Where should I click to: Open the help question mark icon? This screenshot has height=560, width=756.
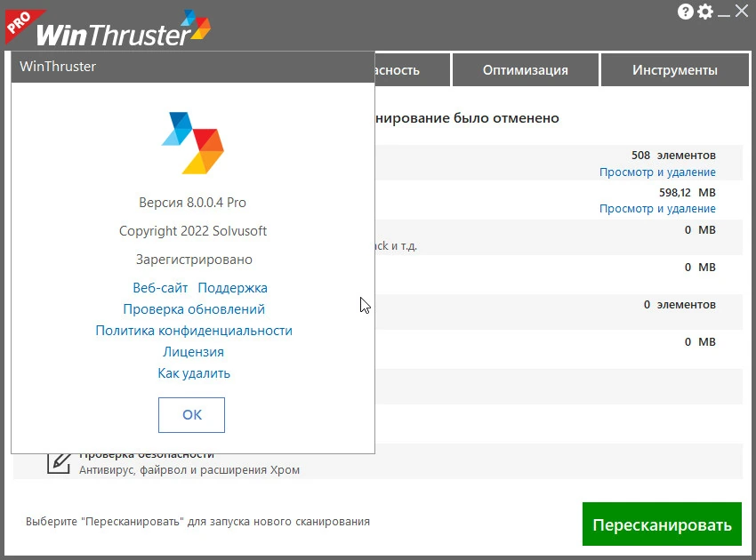[685, 12]
